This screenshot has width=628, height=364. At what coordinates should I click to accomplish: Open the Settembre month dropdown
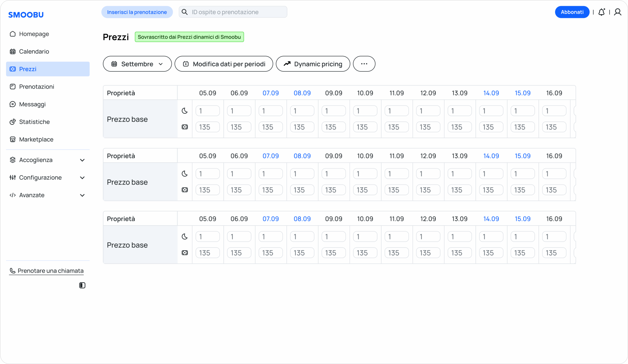coord(137,64)
